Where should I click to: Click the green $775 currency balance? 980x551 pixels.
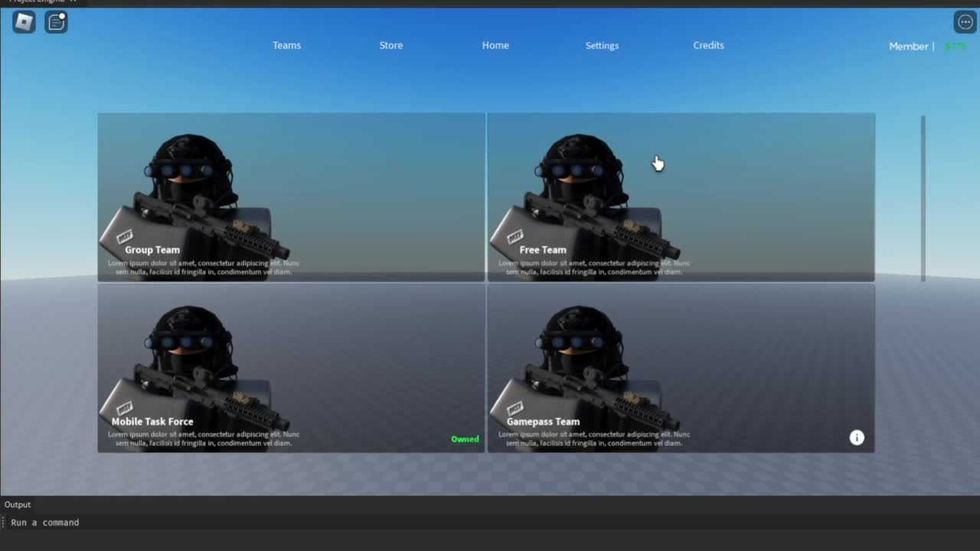[x=951, y=46]
